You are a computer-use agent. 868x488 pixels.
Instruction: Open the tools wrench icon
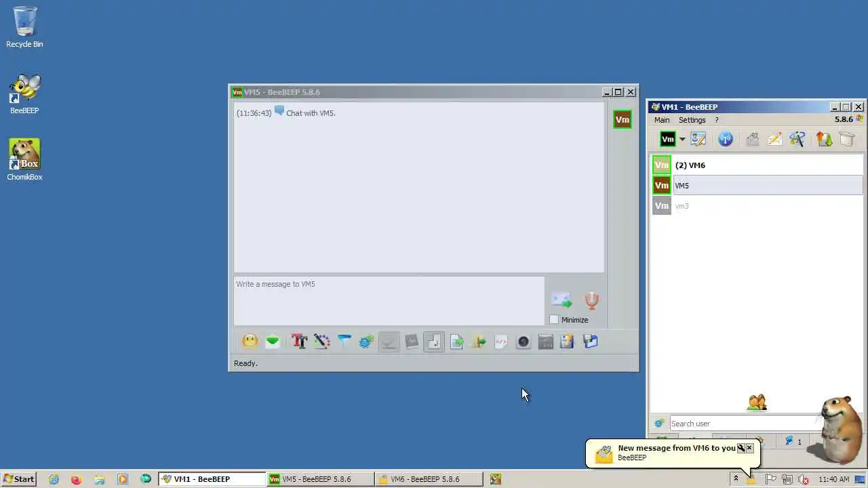point(797,139)
